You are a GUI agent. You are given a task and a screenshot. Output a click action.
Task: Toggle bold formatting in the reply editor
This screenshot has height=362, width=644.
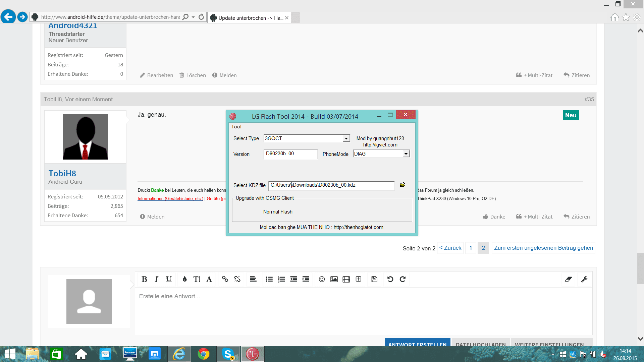[144, 279]
